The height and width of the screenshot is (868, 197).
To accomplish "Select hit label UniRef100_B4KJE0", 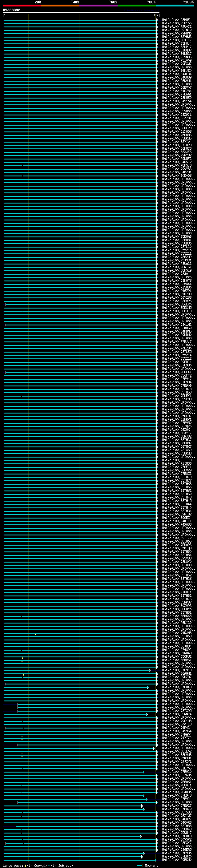I will (x=177, y=71).
